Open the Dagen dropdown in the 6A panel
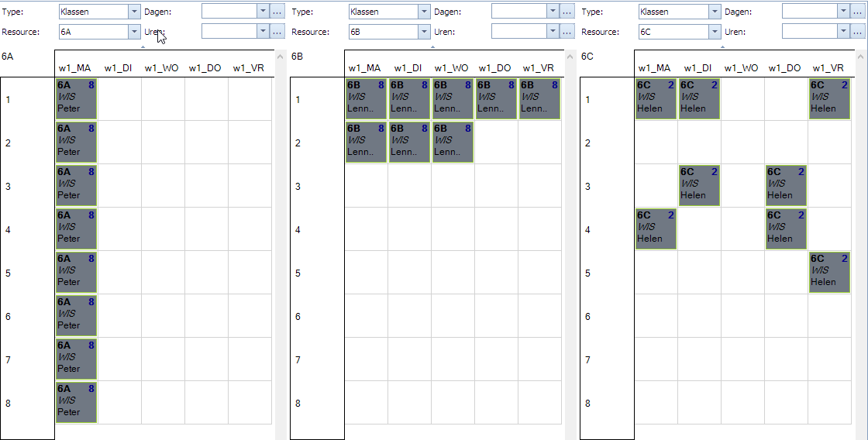 [x=263, y=12]
